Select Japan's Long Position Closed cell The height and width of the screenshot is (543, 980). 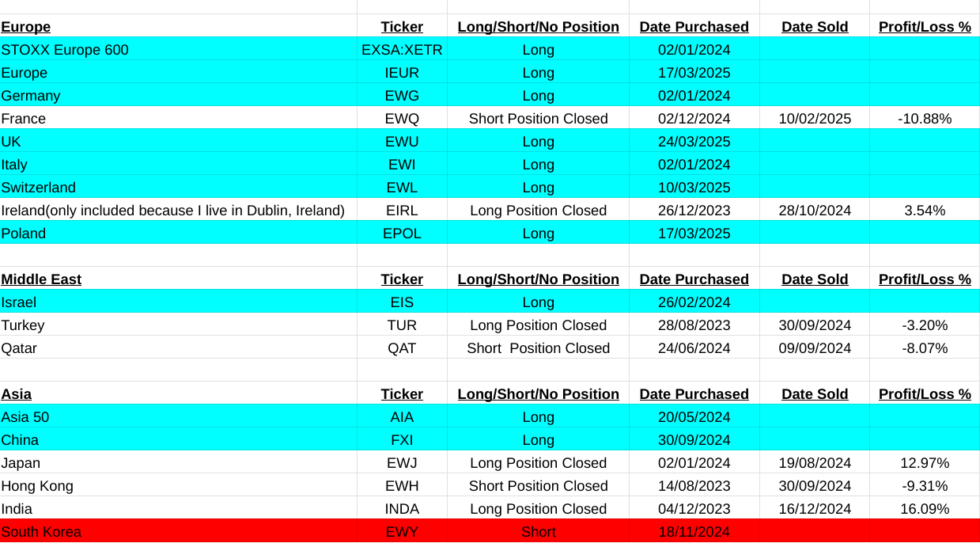538,463
